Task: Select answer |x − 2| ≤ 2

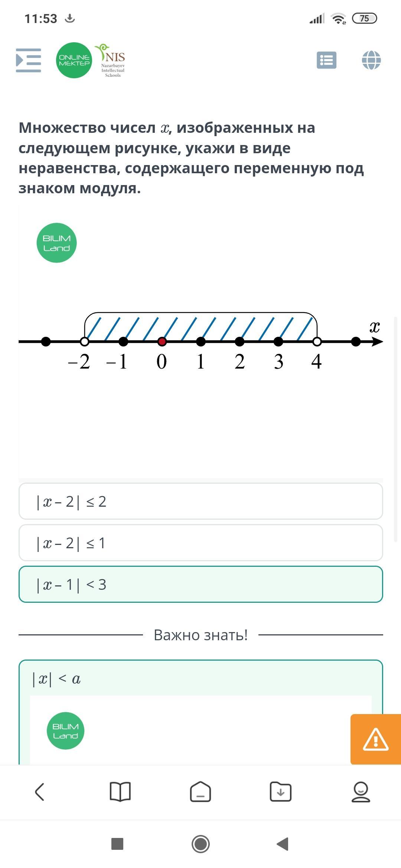Action: 200,501
